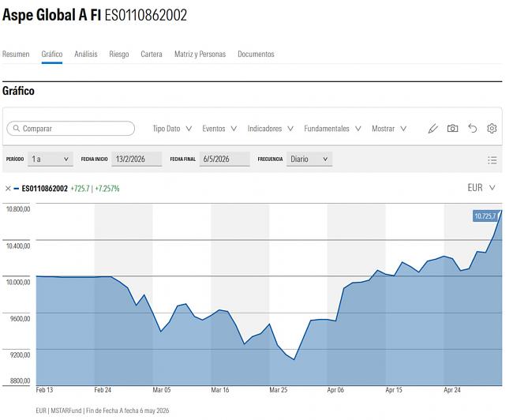Screen dimensions: 513x420
Task: Open the EUR currency dropdown
Action: point(481,188)
